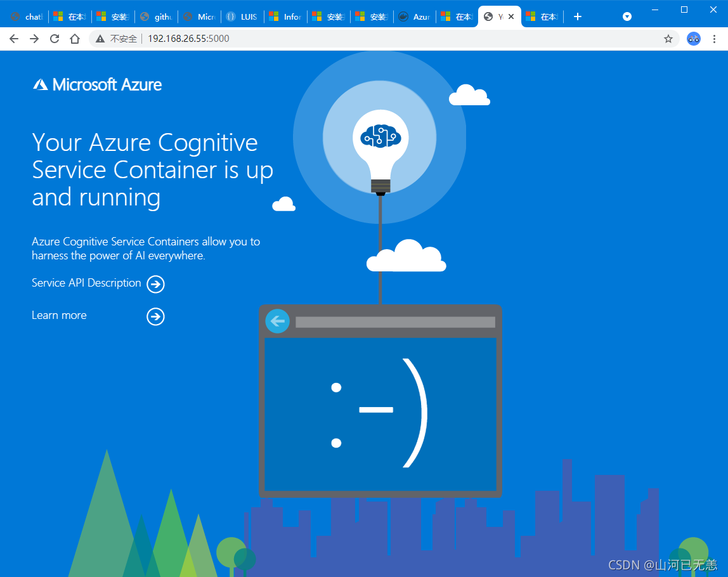The image size is (728, 577).
Task: Click the paragraph 'Azure Cognitive Service Containers allow'
Action: (x=146, y=249)
